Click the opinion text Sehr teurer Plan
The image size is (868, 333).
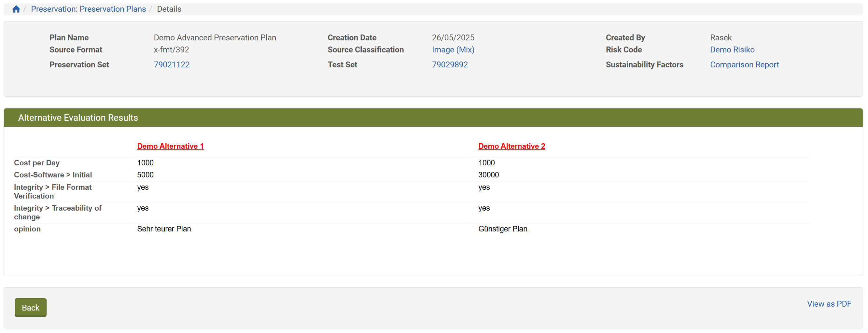[164, 229]
